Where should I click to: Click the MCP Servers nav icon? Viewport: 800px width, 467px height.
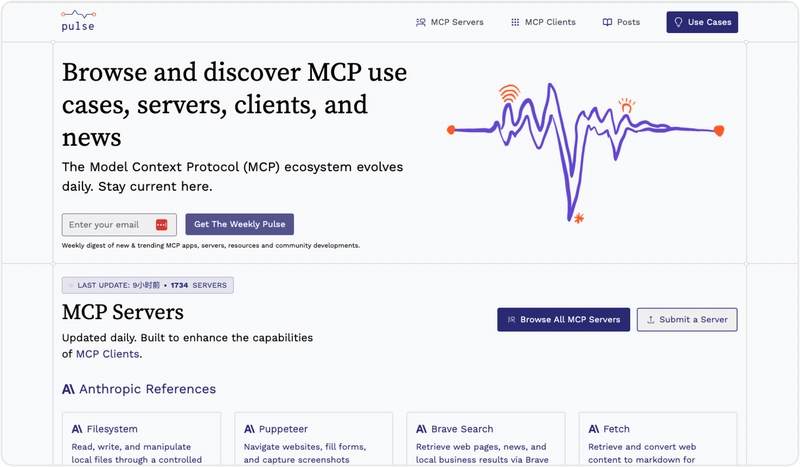click(x=420, y=22)
